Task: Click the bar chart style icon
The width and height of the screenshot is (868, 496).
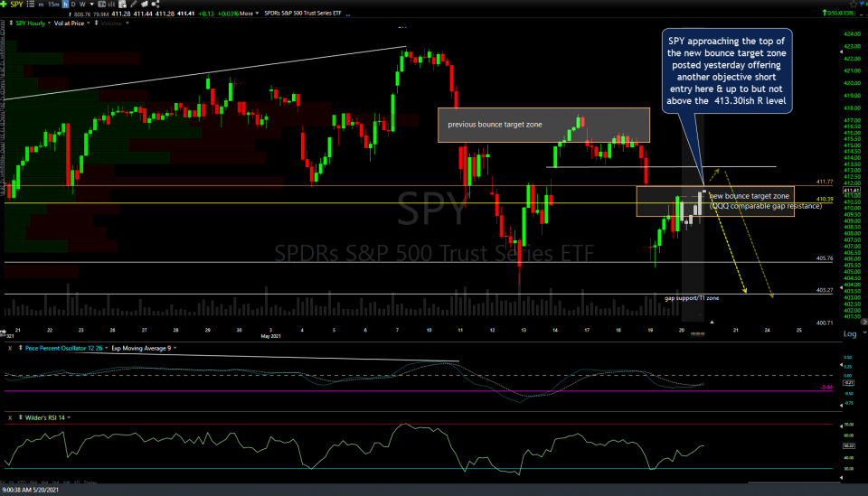Action: pyautogui.click(x=111, y=4)
